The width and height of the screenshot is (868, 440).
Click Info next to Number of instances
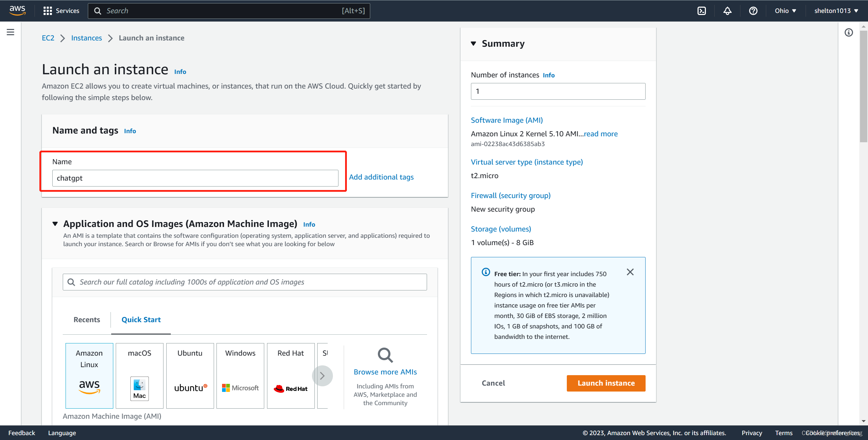pos(549,75)
